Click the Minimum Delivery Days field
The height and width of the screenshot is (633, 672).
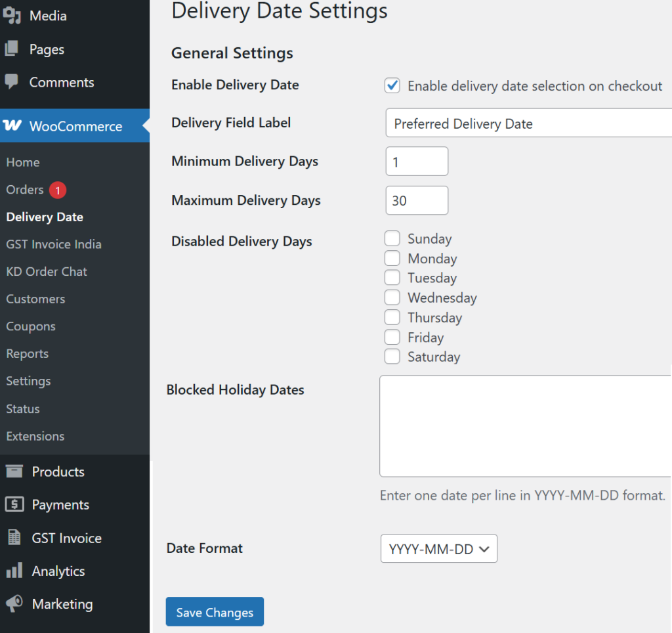(417, 162)
